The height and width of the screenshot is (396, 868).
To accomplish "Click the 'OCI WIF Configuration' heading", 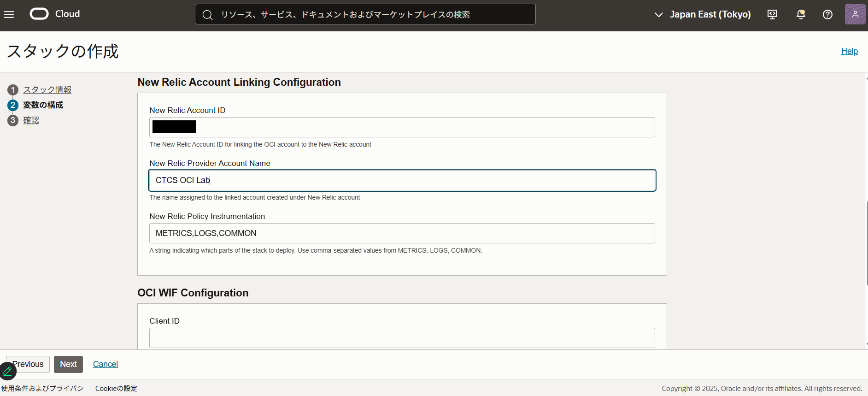I will [193, 293].
